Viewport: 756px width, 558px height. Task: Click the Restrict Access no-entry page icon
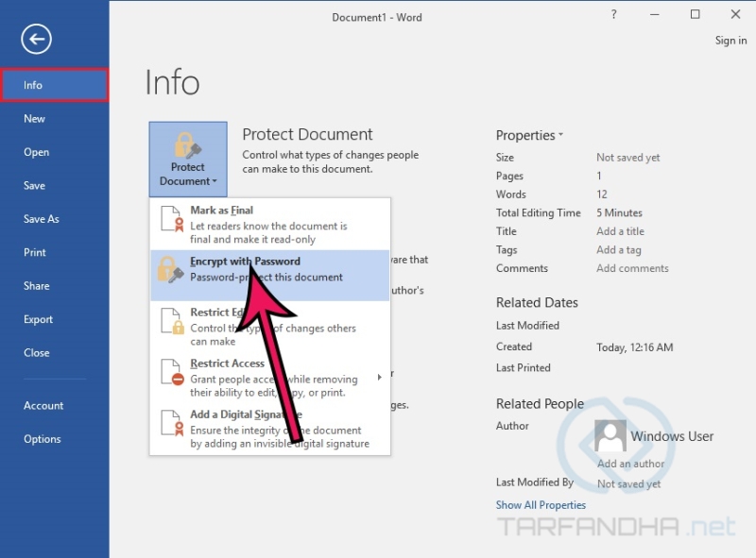[172, 372]
